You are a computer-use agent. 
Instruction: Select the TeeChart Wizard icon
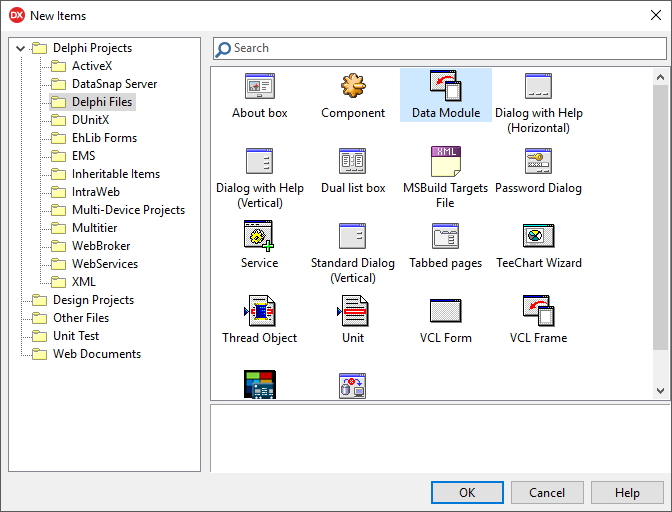coord(538,237)
